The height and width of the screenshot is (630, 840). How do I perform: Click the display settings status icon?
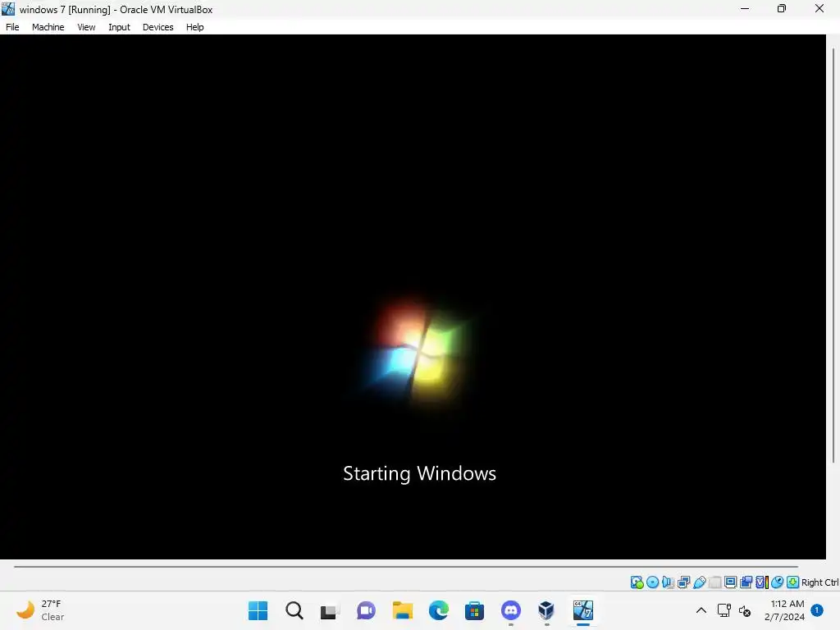(x=730, y=582)
